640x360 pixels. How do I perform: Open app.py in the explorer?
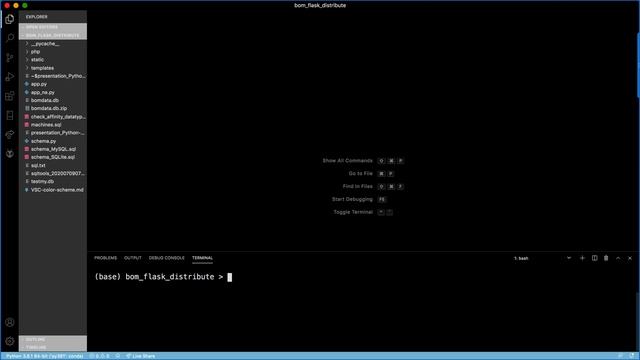tap(53, 84)
